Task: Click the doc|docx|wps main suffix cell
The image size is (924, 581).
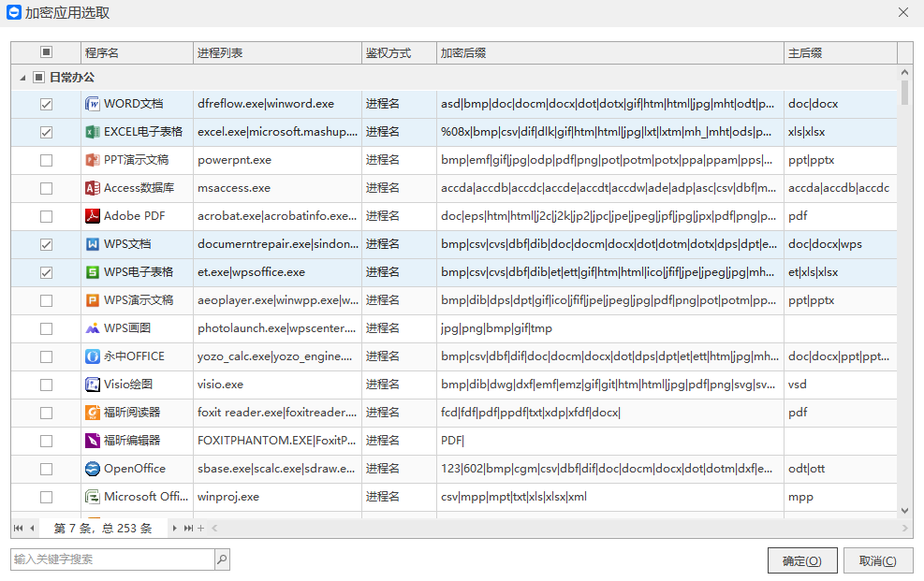Action: pyautogui.click(x=841, y=244)
